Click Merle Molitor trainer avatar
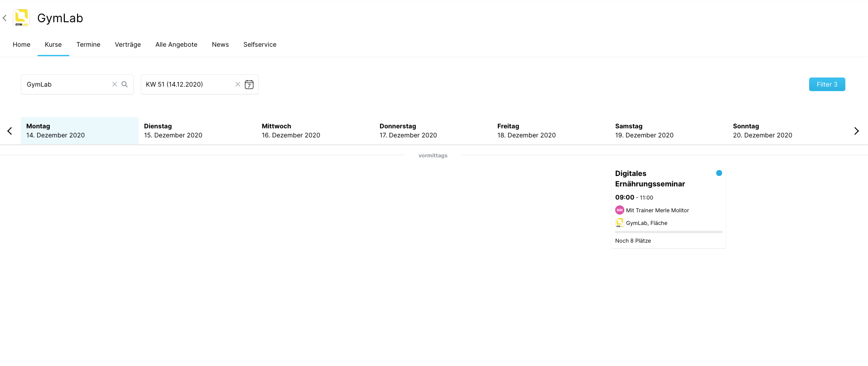This screenshot has height=366, width=868. point(619,210)
